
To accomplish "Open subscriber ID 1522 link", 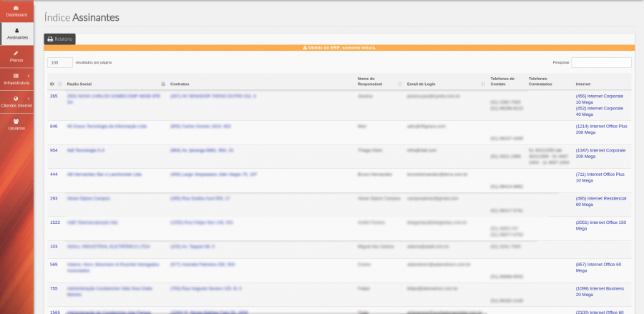I will pyautogui.click(x=55, y=222).
